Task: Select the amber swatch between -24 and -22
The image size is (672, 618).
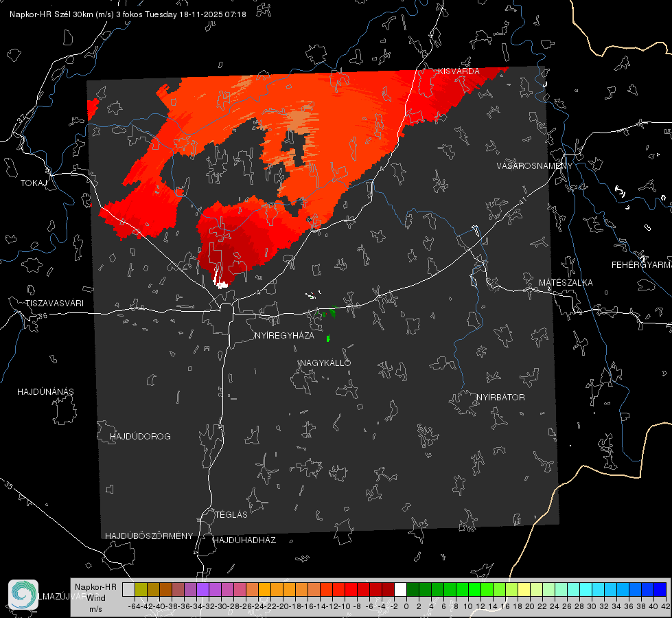Action: (x=264, y=590)
